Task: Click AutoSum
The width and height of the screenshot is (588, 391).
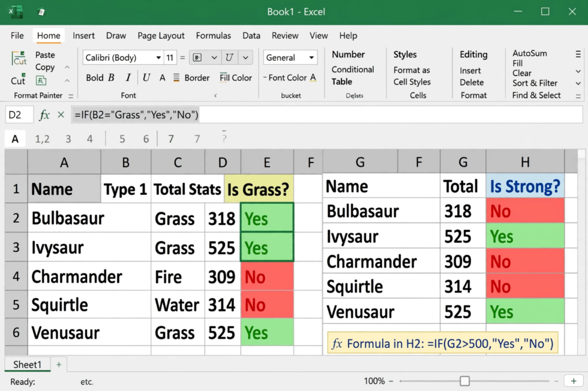Action: click(529, 53)
